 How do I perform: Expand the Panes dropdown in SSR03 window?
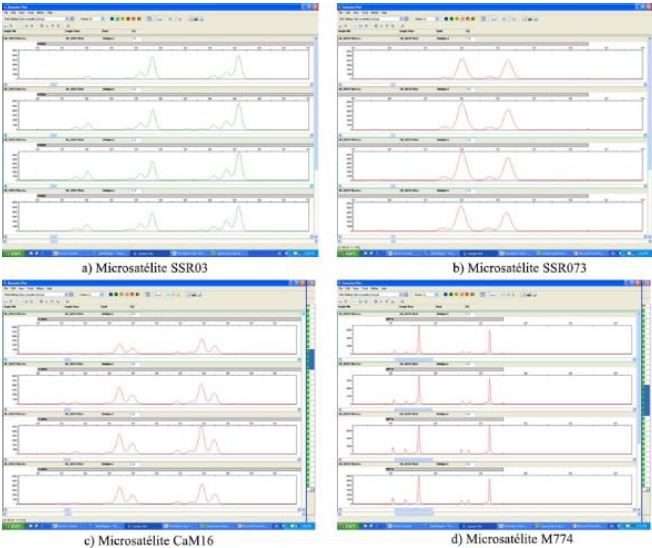[x=103, y=19]
